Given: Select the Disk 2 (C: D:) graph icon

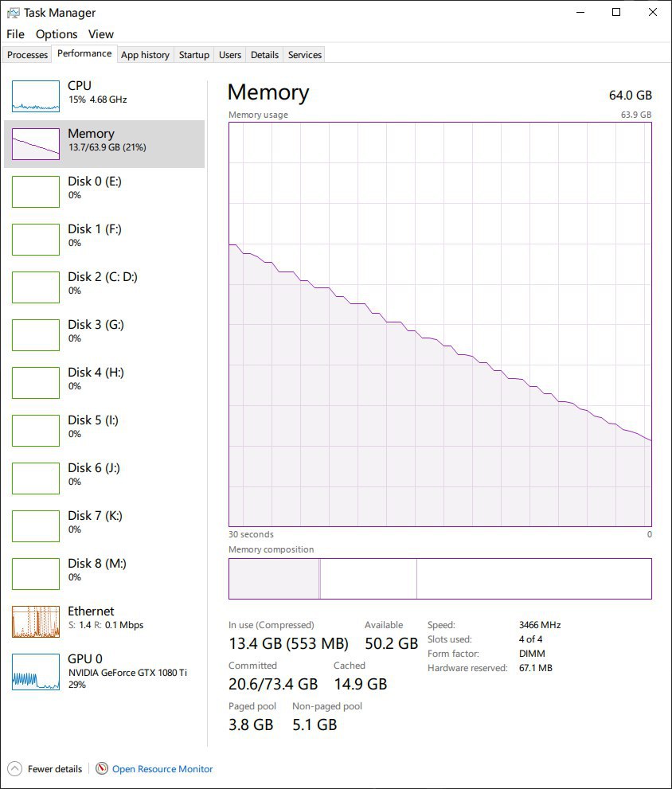Looking at the screenshot, I should point(36,287).
